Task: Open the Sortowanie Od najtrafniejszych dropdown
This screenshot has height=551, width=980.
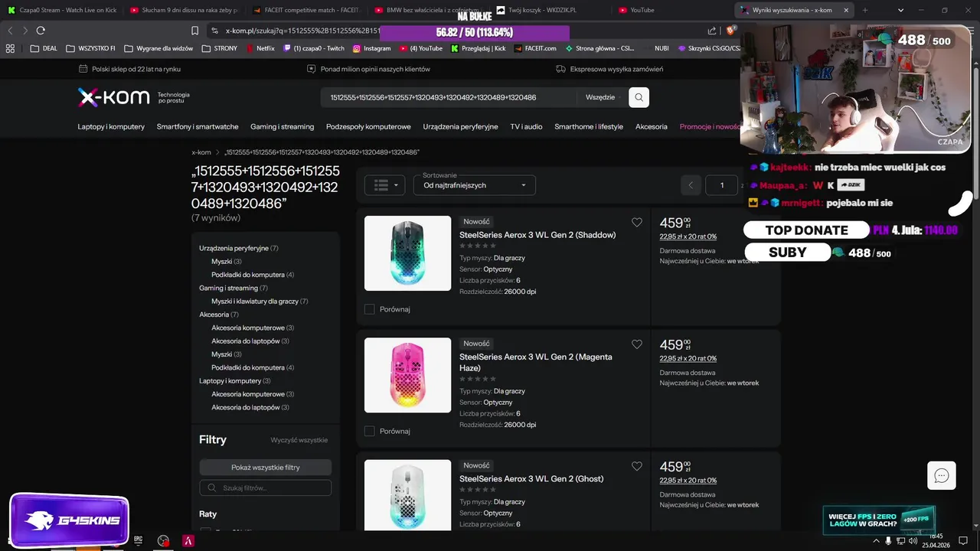Action: tap(475, 185)
